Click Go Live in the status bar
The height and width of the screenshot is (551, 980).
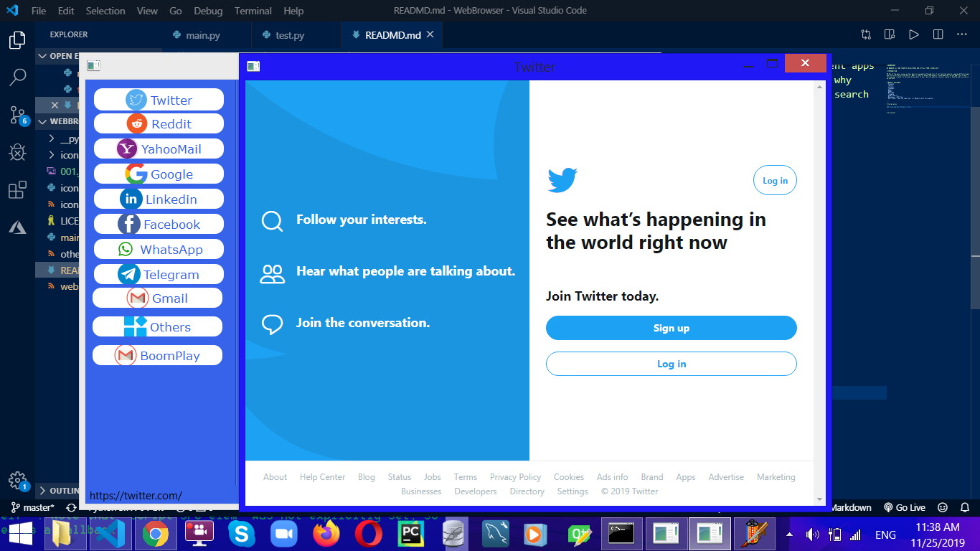(905, 507)
